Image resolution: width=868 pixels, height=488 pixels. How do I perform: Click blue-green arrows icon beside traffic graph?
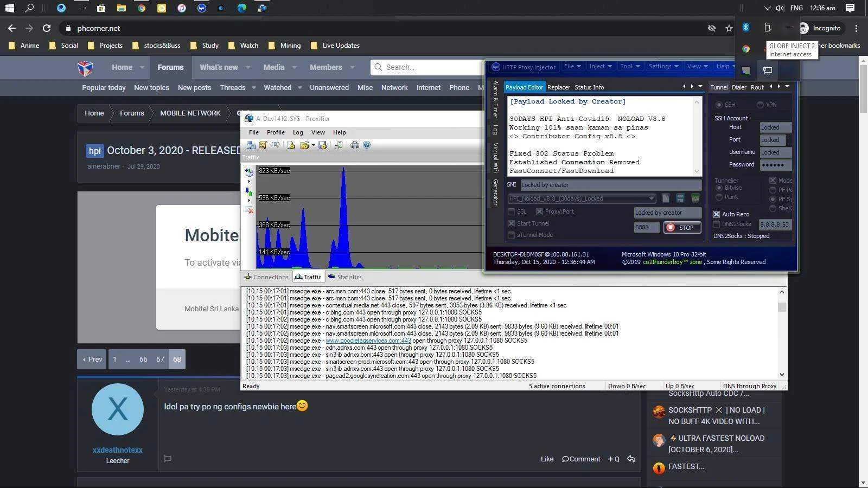click(249, 191)
